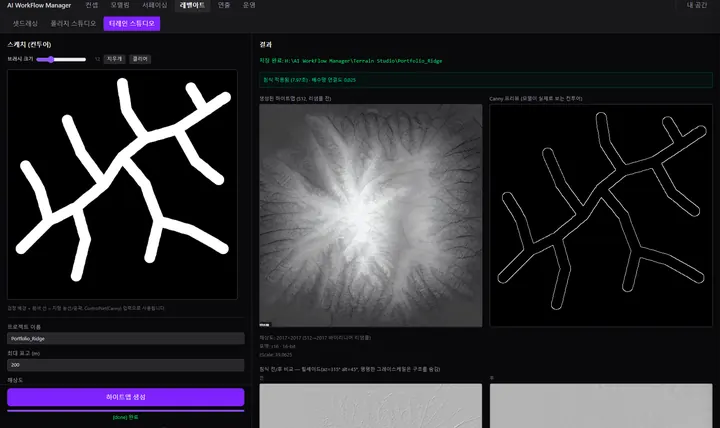Open the 연출 top navigation tab
The height and width of the screenshot is (428, 720).
[x=224, y=5]
